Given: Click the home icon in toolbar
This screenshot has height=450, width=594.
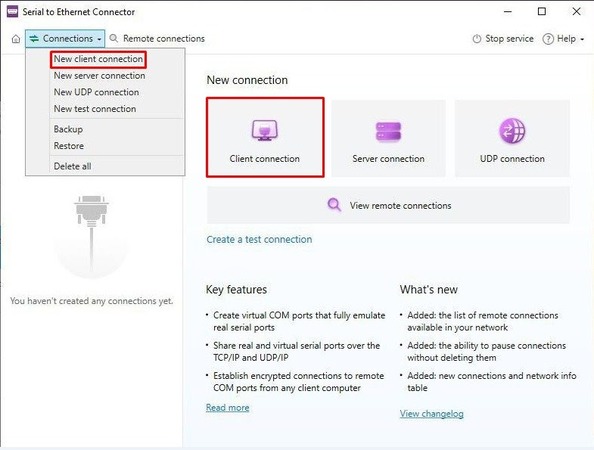Looking at the screenshot, I should pyautogui.click(x=16, y=39).
